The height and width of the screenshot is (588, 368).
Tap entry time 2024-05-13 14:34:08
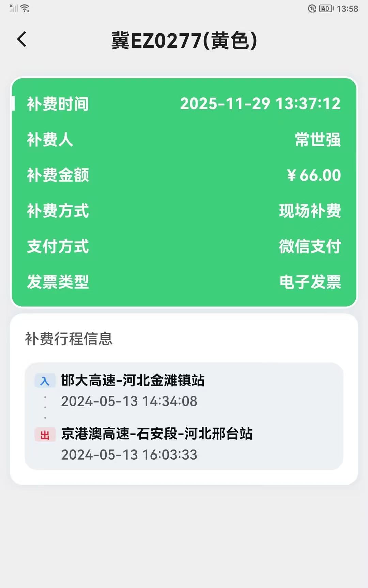[129, 401]
